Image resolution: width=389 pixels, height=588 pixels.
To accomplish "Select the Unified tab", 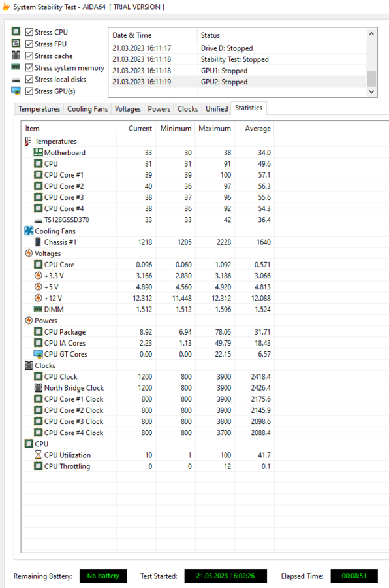I will point(217,108).
